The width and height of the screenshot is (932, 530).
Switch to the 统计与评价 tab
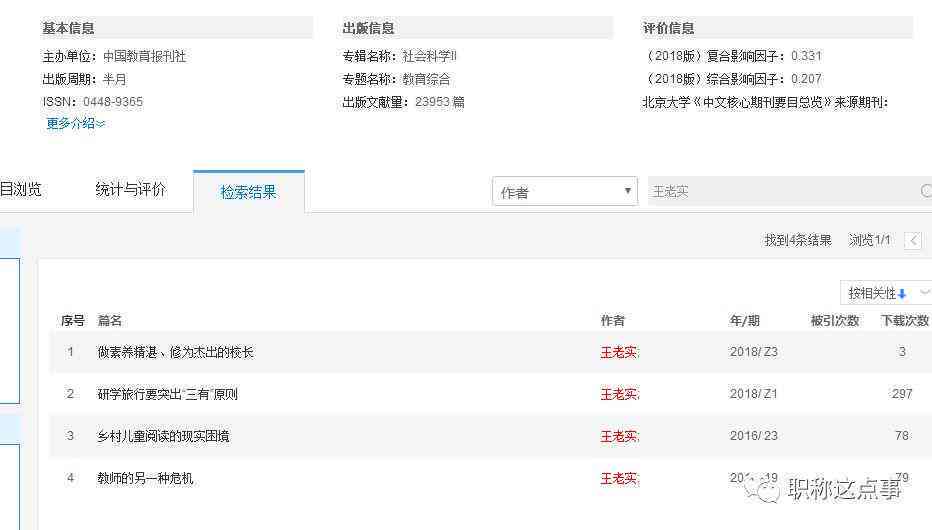(x=131, y=190)
